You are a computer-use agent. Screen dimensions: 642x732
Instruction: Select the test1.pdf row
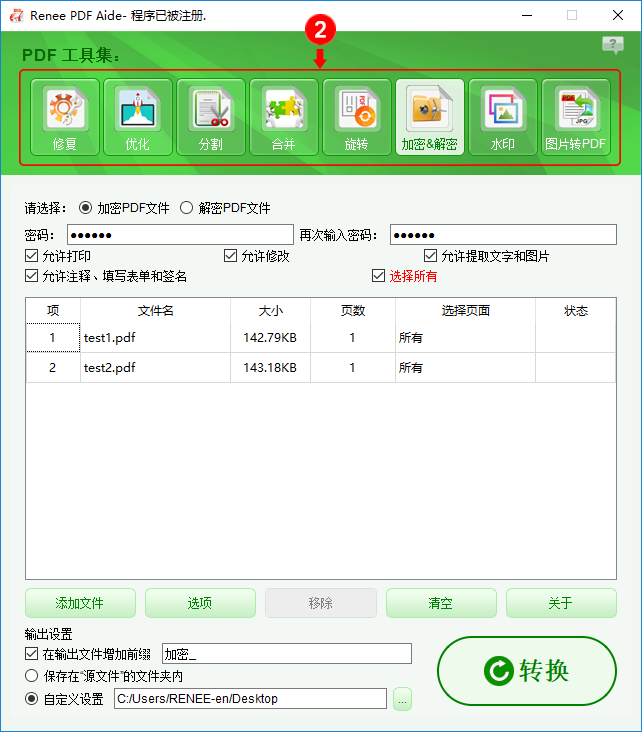[321, 338]
